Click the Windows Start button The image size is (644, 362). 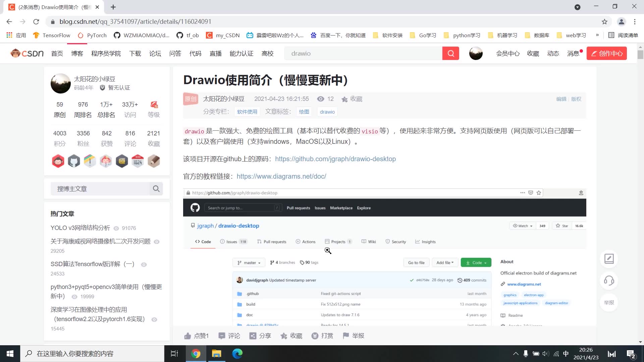[10, 354]
